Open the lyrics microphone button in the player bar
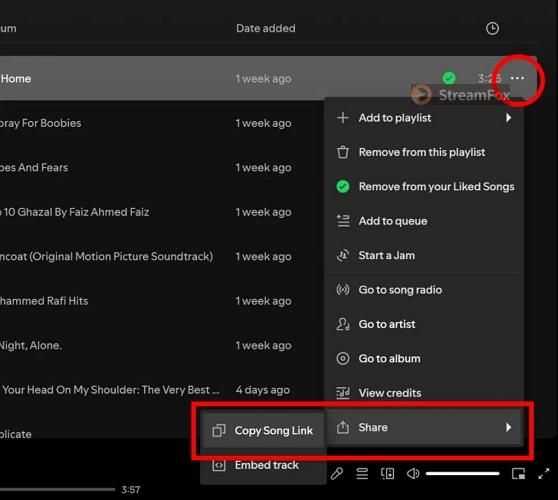558x500 pixels. point(337,474)
